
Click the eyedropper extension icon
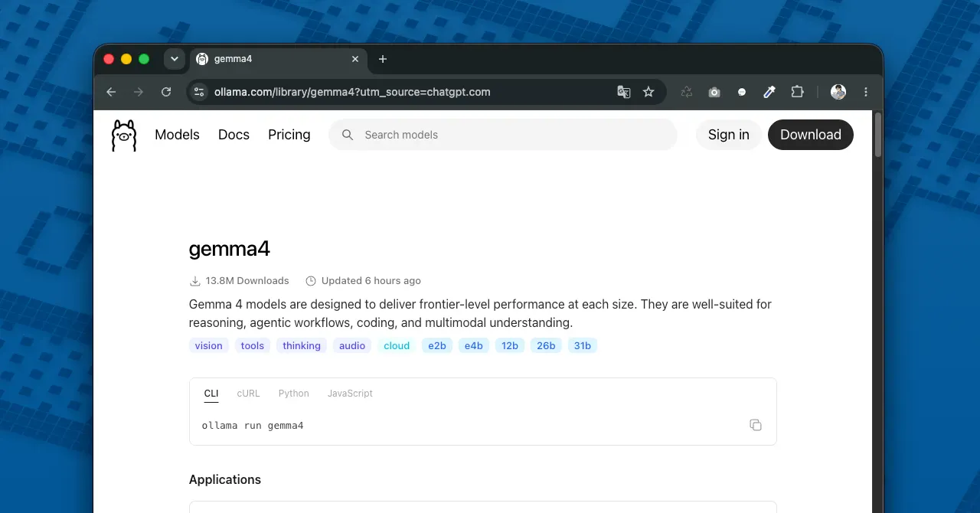pyautogui.click(x=769, y=92)
